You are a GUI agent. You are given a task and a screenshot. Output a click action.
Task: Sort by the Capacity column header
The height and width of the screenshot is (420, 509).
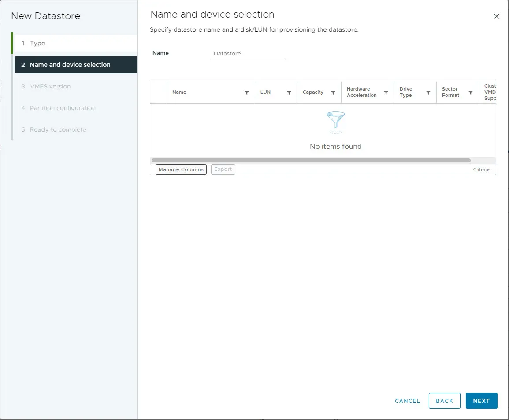pyautogui.click(x=313, y=92)
